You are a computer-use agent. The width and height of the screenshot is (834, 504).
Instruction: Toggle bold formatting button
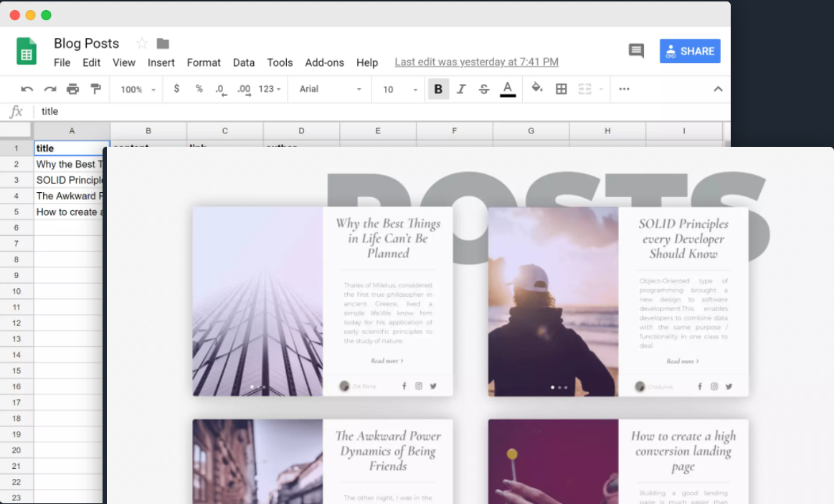[x=438, y=89]
